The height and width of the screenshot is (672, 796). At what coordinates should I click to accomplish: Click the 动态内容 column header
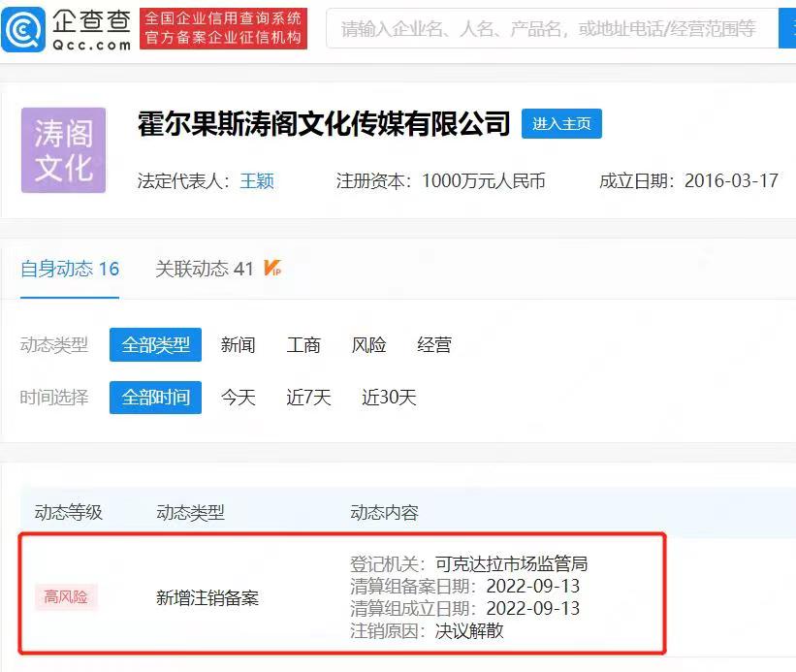[x=384, y=513]
